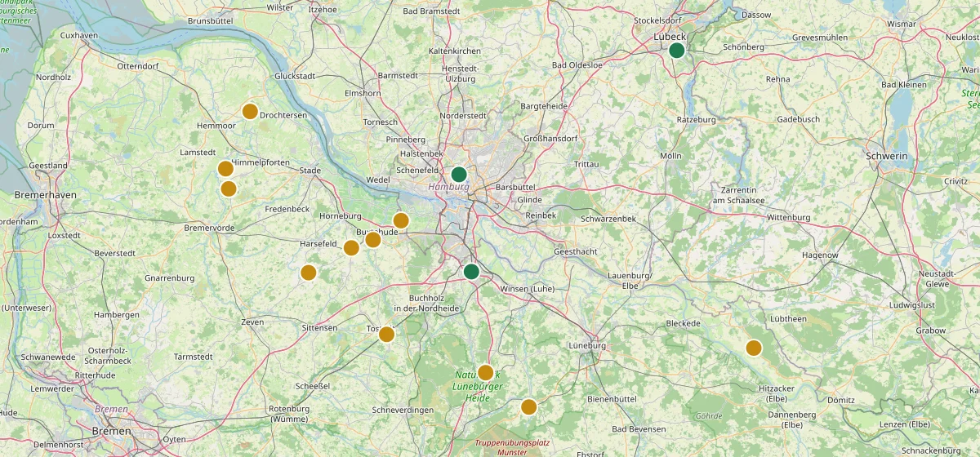Open the orange marker right of Harsefeld

tap(351, 248)
